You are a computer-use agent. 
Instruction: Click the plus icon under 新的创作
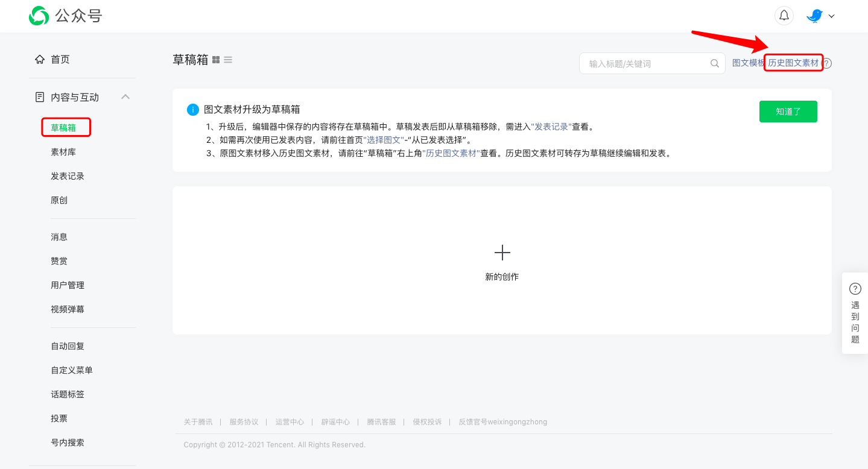click(502, 252)
